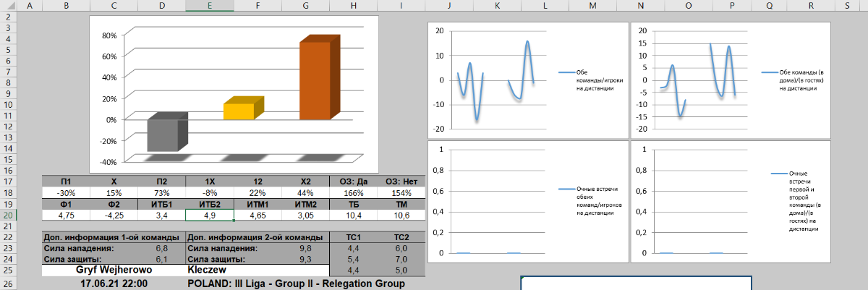Select column header H

(352, 5)
